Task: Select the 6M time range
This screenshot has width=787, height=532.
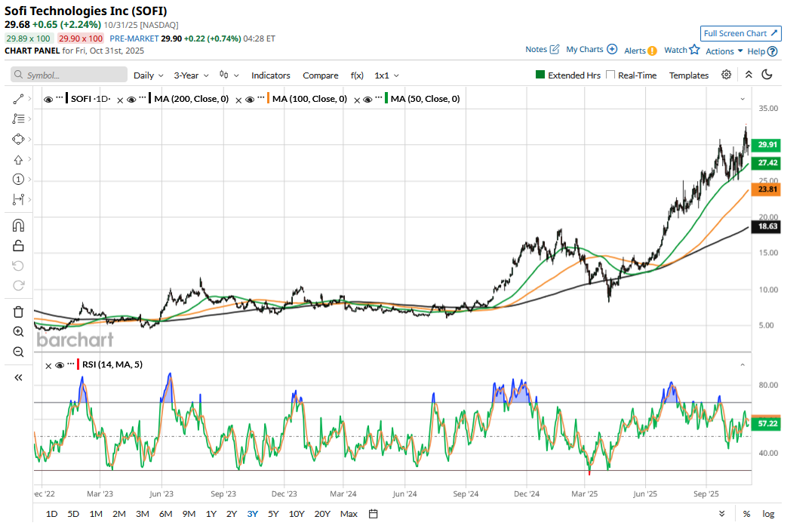Action: click(165, 514)
